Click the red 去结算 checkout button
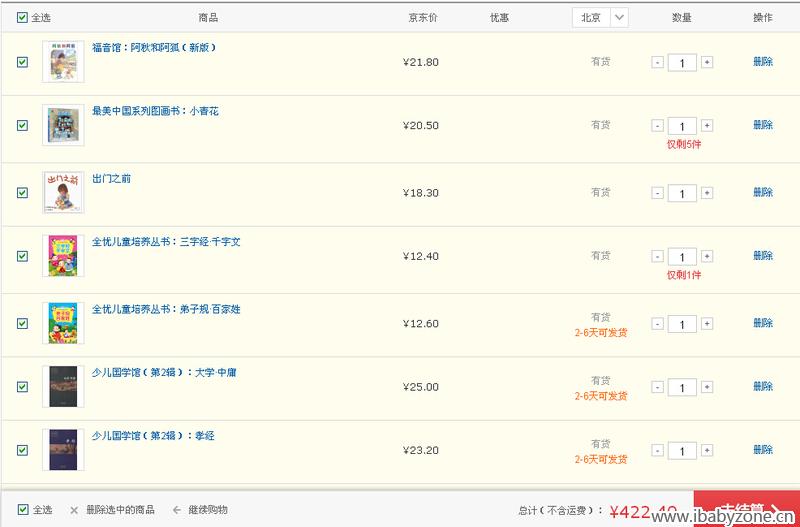Screen dimensions: 800x527 click(747, 509)
